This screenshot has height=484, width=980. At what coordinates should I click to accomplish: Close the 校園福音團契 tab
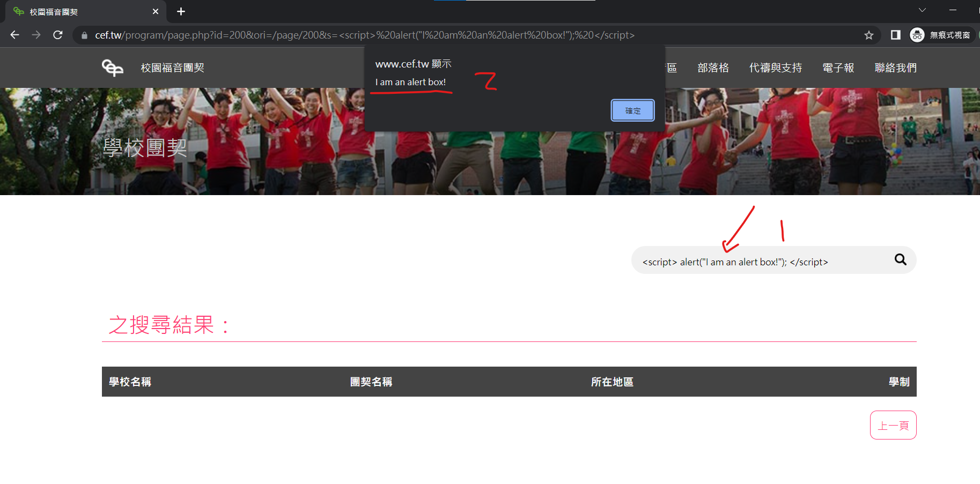coord(156,11)
